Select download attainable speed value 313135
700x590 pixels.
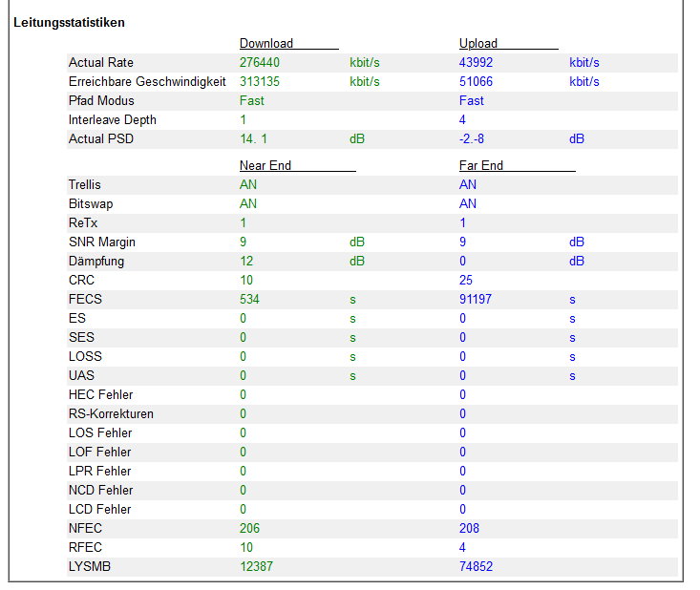[x=260, y=82]
